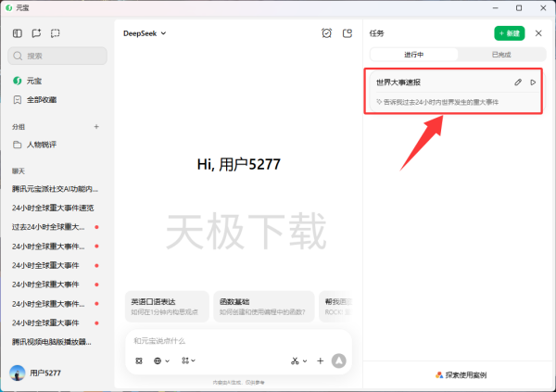
Task: Open the 人物锐评 group folder
Action: click(x=41, y=145)
